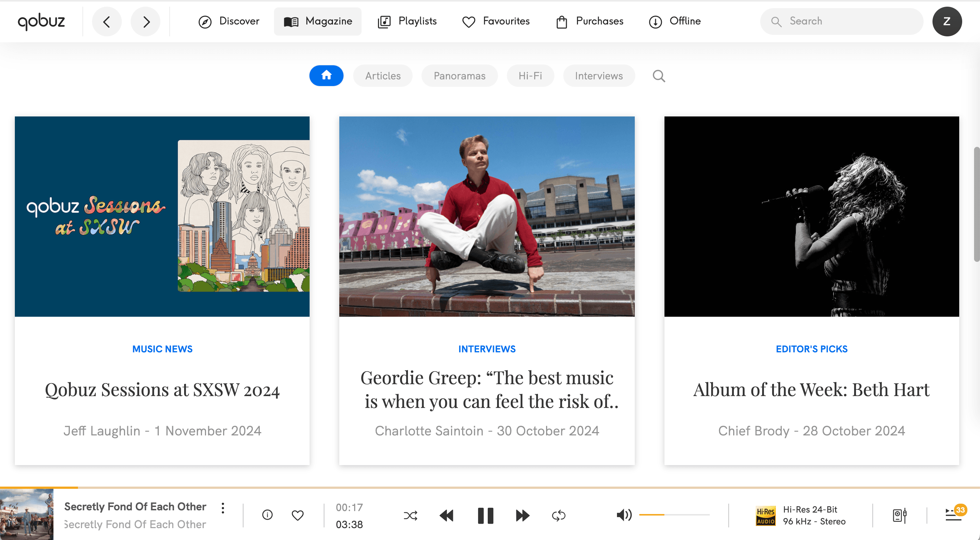Screen dimensions: 980x540
Task: Click the Chief Brody - 28 October 2024 byline
Action: click(811, 431)
